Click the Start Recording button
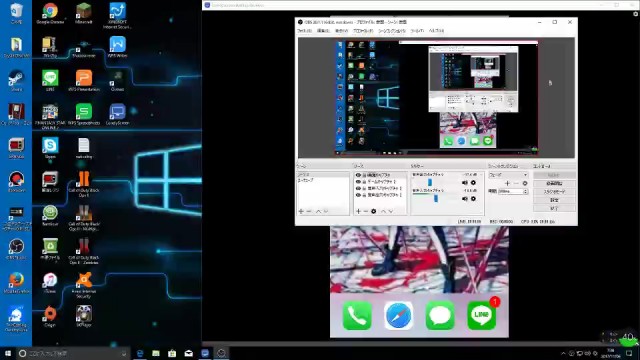The width and height of the screenshot is (640, 360). [554, 184]
